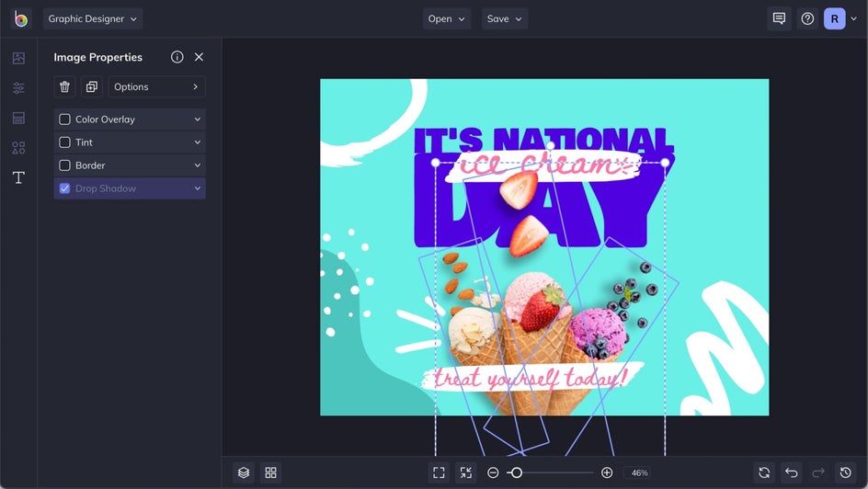Image resolution: width=868 pixels, height=489 pixels.
Task: Close the Image Properties panel
Action: (199, 57)
